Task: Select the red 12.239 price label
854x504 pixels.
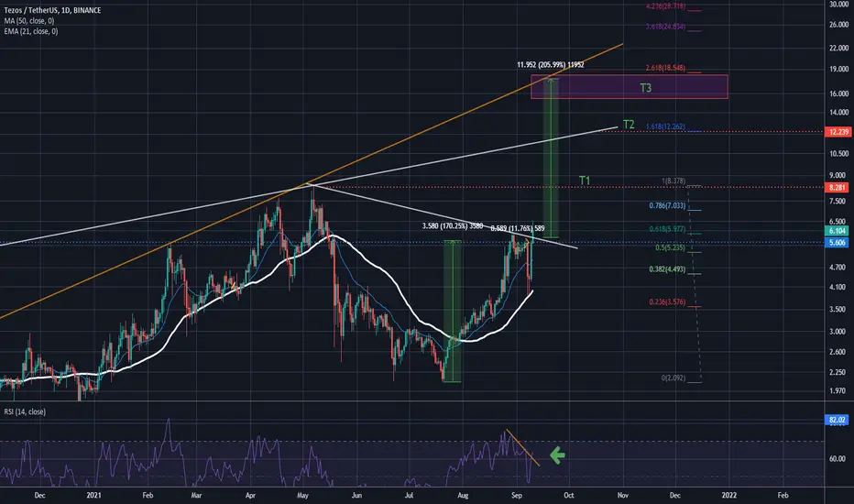Action: coord(838,132)
